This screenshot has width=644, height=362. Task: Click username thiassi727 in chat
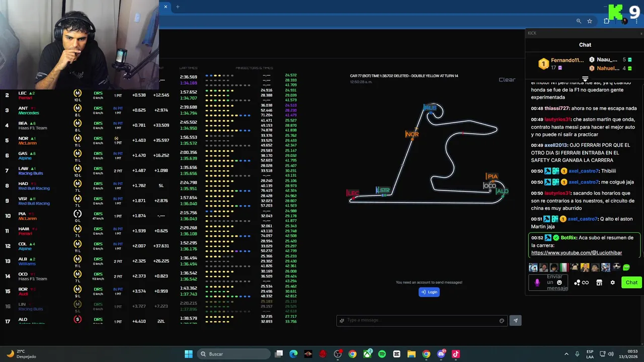557,109
